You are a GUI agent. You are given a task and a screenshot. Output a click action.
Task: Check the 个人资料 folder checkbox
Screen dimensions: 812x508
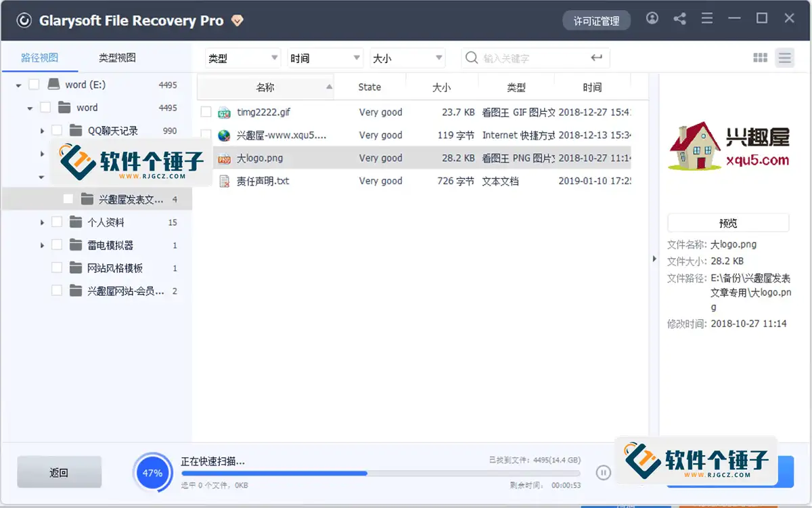click(x=57, y=221)
